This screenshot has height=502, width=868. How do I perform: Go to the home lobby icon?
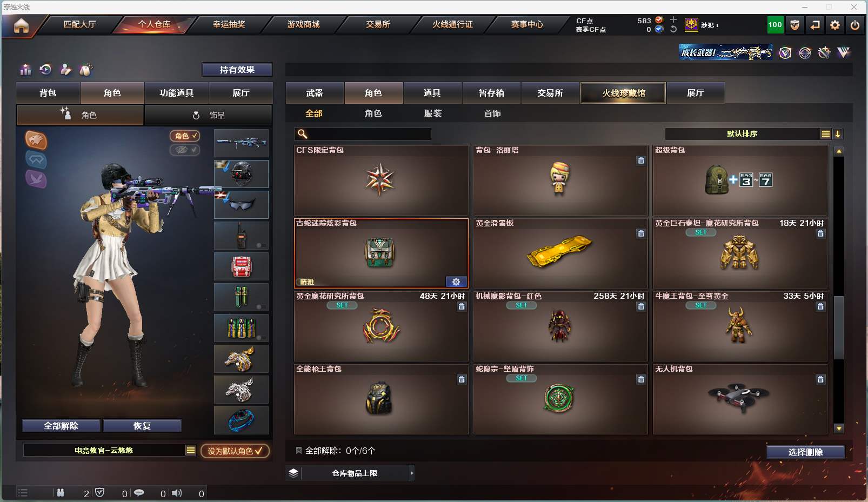click(x=21, y=25)
